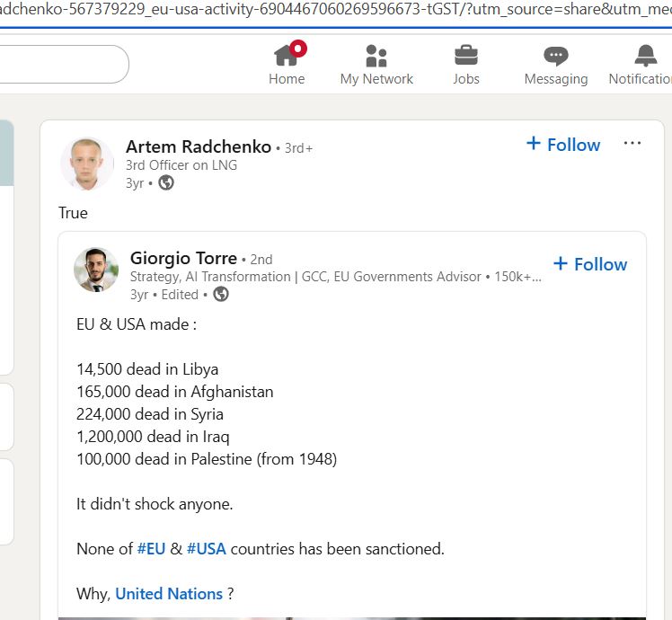Click the '100,000 dead in Palestine' line
672x620 pixels.
(207, 459)
